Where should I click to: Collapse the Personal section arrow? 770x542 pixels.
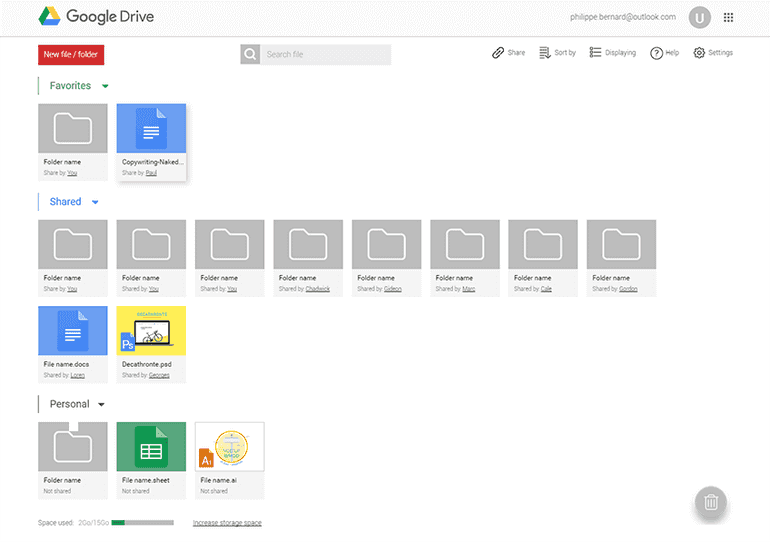coord(101,405)
